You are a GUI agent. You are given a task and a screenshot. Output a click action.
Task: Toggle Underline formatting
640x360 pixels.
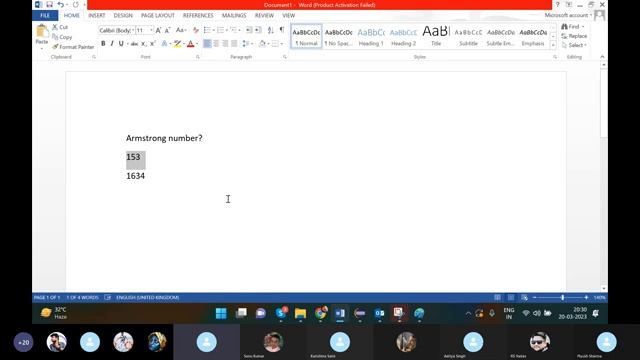(121, 44)
